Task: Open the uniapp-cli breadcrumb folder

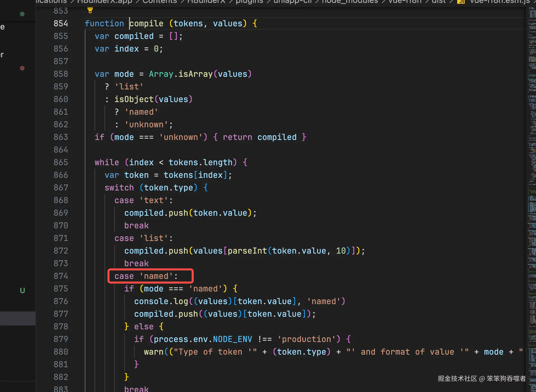Action: click(292, 2)
